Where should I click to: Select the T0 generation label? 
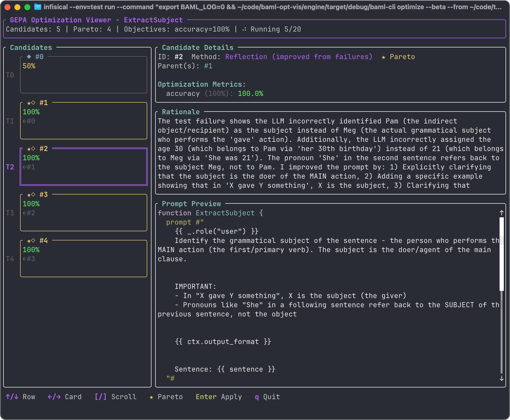pos(10,75)
